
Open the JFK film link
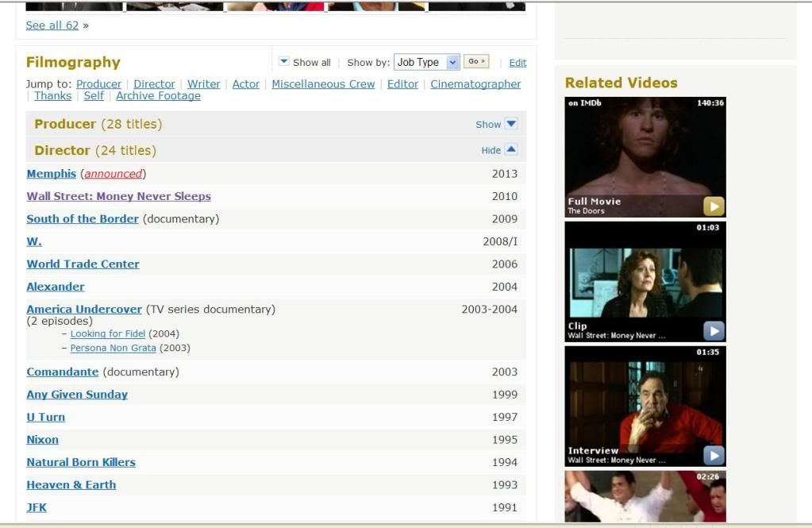pyautogui.click(x=37, y=508)
